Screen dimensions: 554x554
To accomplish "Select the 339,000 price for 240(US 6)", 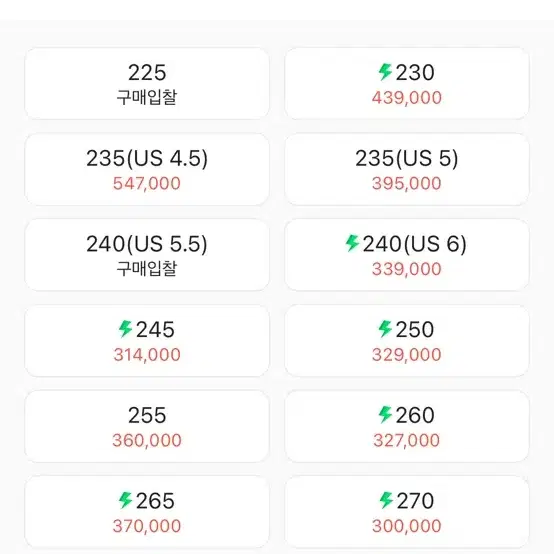I will (x=407, y=269).
